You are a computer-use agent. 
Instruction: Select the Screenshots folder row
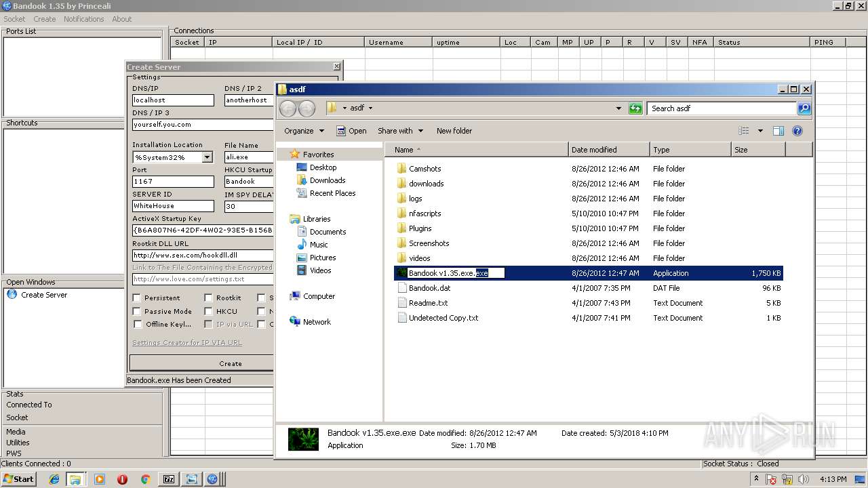[588, 243]
